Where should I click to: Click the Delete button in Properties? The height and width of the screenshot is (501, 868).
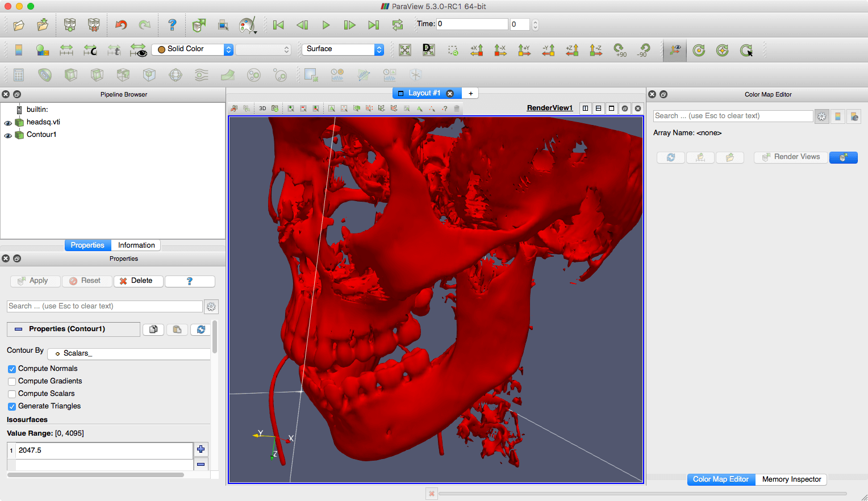pyautogui.click(x=138, y=281)
